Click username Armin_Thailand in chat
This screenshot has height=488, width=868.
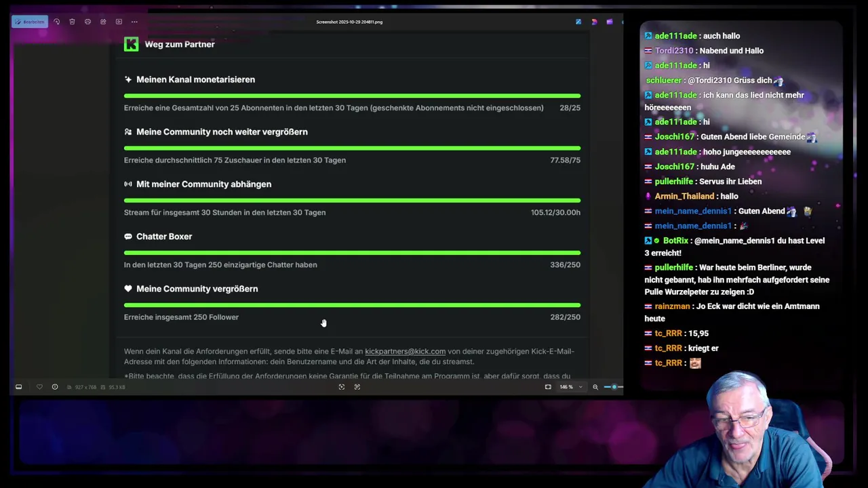click(x=684, y=197)
